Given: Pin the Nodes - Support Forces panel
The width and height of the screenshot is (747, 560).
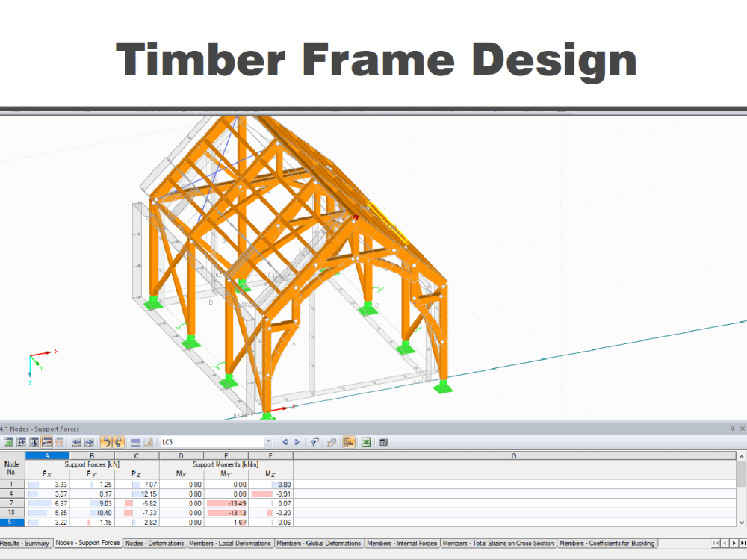Looking at the screenshot, I should pyautogui.click(x=734, y=429).
